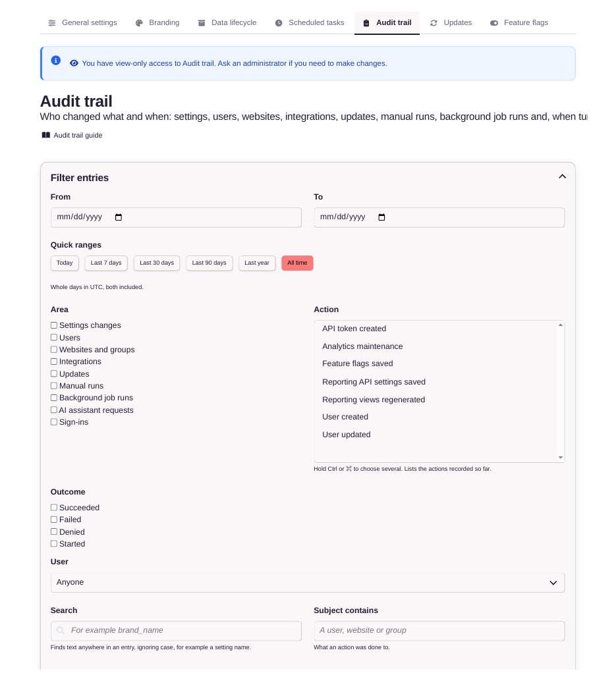Open the Audit trail guide link
Image resolution: width=616 pixels, height=698 pixels.
(72, 136)
